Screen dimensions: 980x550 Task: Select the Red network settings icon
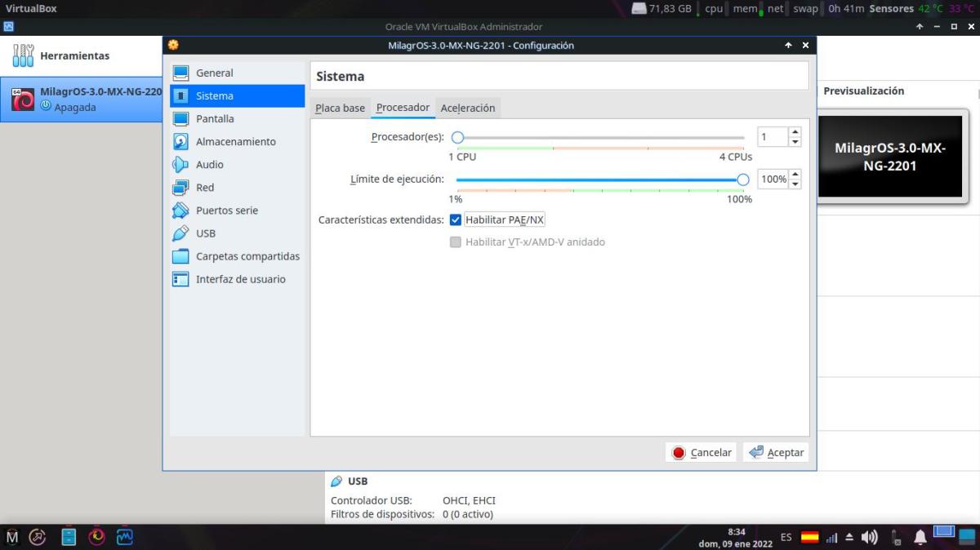(180, 188)
